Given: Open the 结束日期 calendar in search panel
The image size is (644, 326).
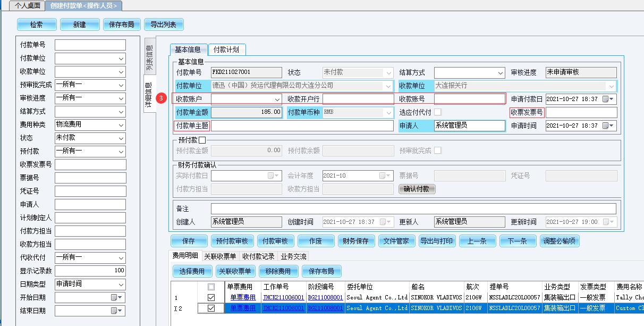Looking at the screenshot, I should [116, 311].
